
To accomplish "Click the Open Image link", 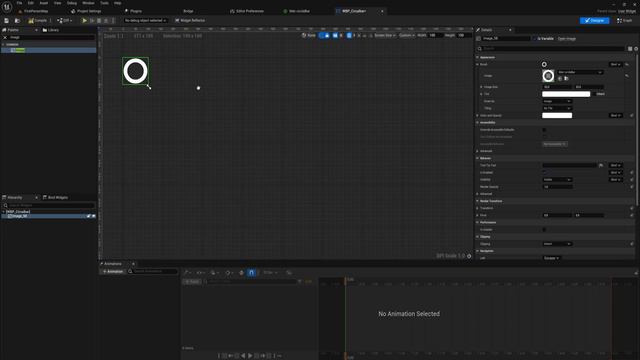I will coord(567,38).
